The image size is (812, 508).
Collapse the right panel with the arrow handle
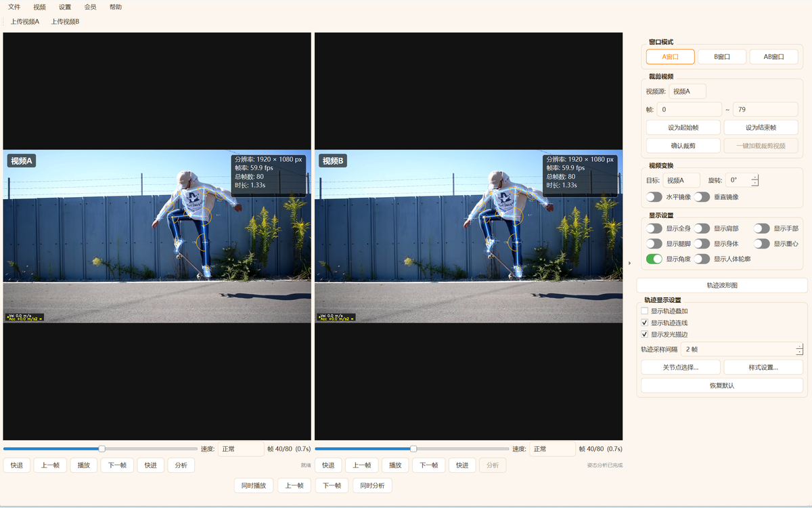click(x=630, y=263)
